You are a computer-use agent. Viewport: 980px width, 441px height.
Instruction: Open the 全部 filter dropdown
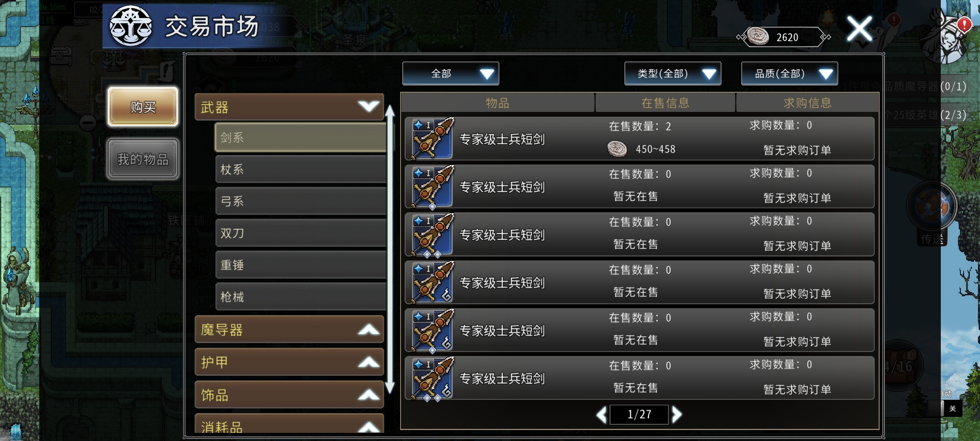(450, 73)
